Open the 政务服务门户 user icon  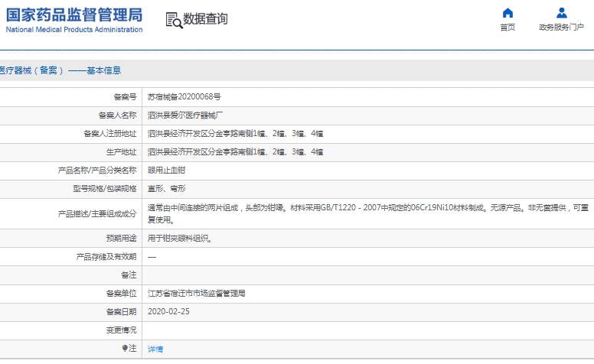[561, 13]
